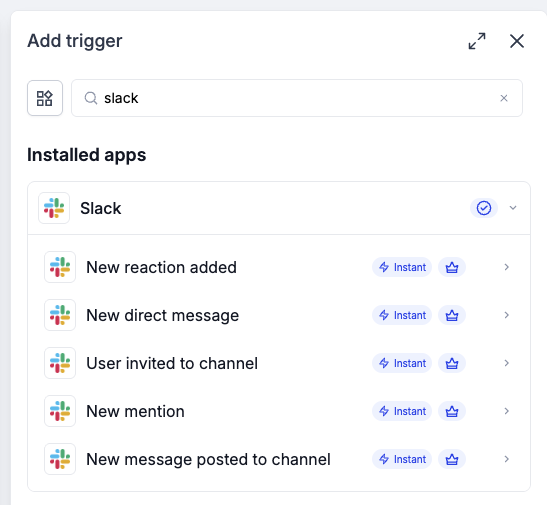Clear the slack search text
The image size is (547, 505).
coord(504,98)
